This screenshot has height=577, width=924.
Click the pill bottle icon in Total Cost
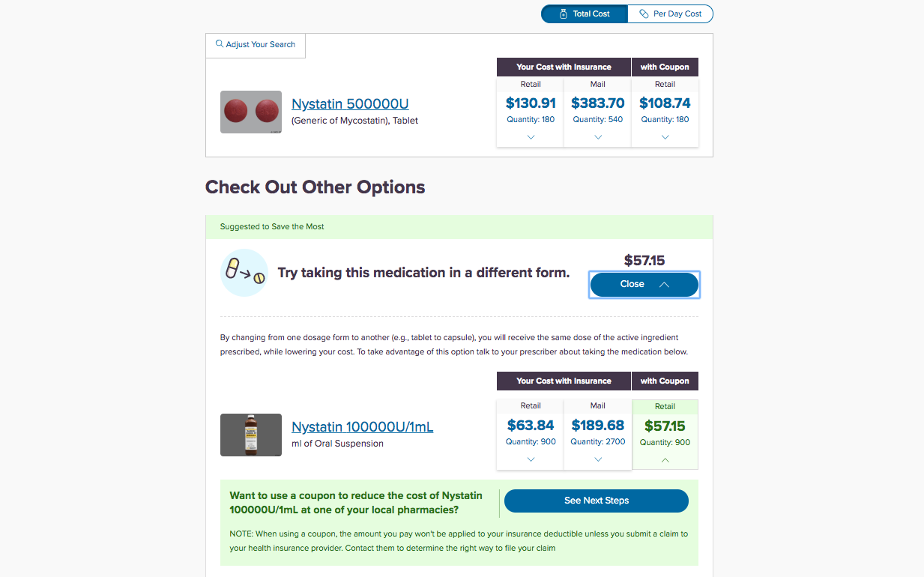coord(564,13)
